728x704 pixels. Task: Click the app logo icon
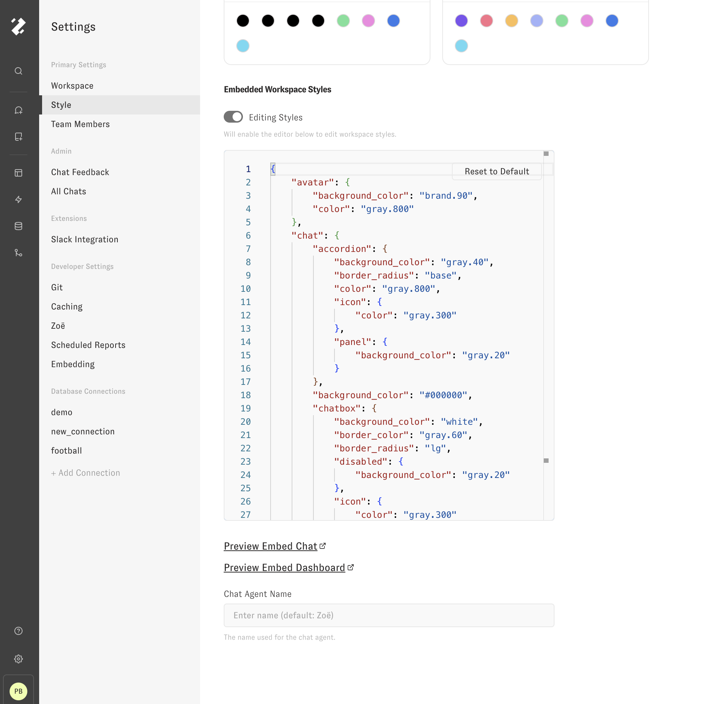point(18,26)
